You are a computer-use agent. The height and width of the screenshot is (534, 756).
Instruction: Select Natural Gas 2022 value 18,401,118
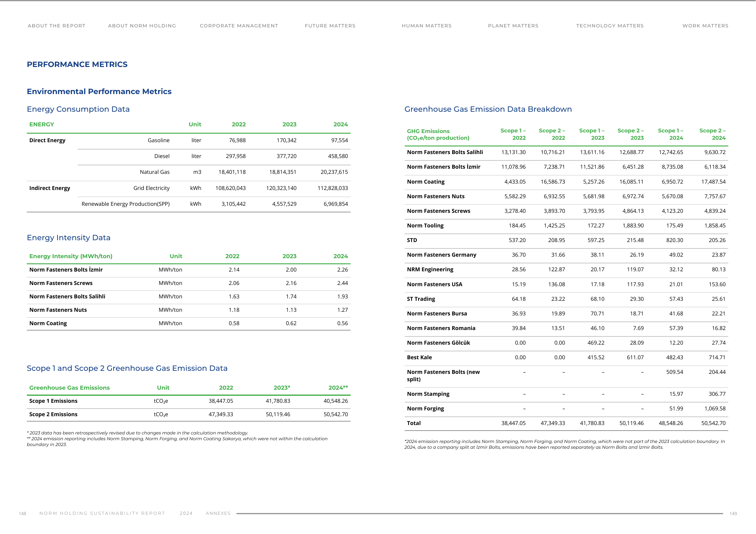coord(232,172)
